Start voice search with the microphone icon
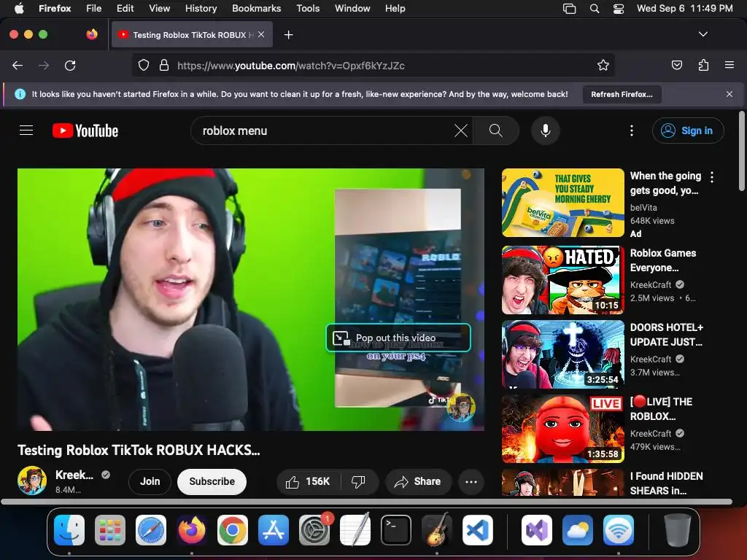Screen dimensions: 747x560 [546, 131]
